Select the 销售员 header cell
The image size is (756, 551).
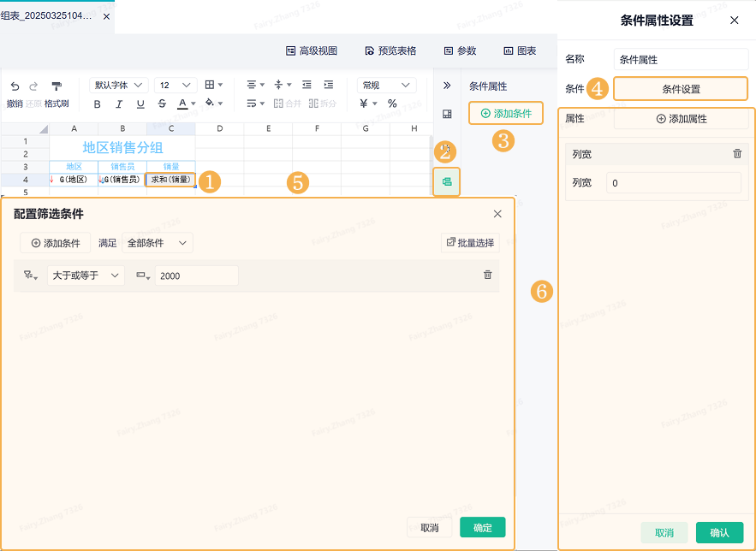point(122,167)
